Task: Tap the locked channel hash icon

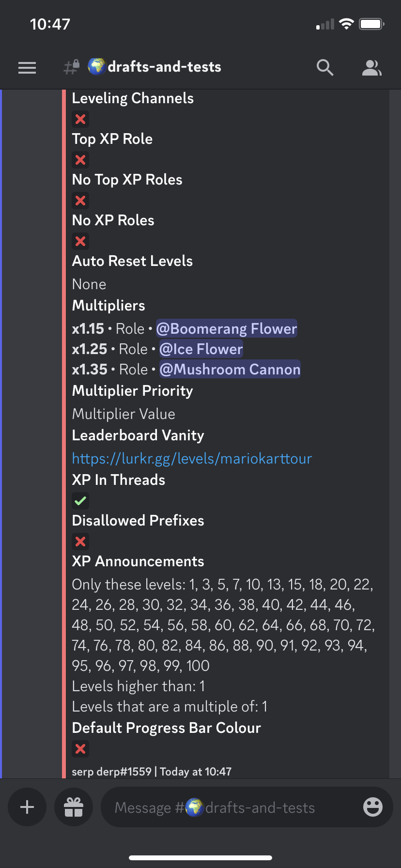Action: [x=72, y=67]
